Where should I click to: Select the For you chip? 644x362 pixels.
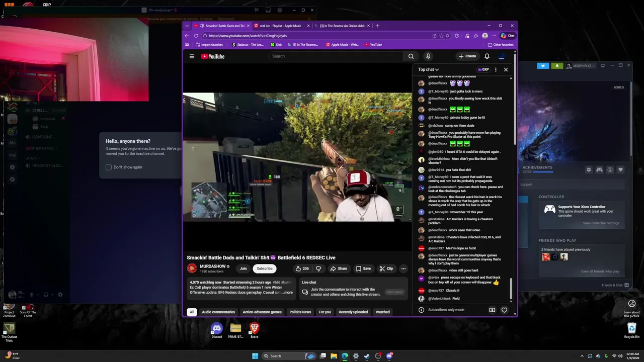point(325,312)
